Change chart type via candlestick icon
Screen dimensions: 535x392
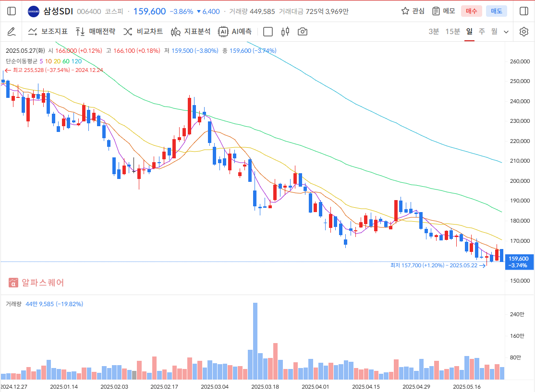tap(285, 32)
